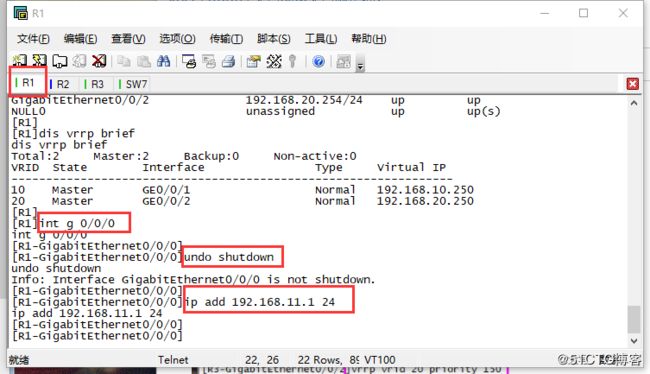
Task: Click the 'Total:2' text in VRRP summary
Action: point(35,156)
